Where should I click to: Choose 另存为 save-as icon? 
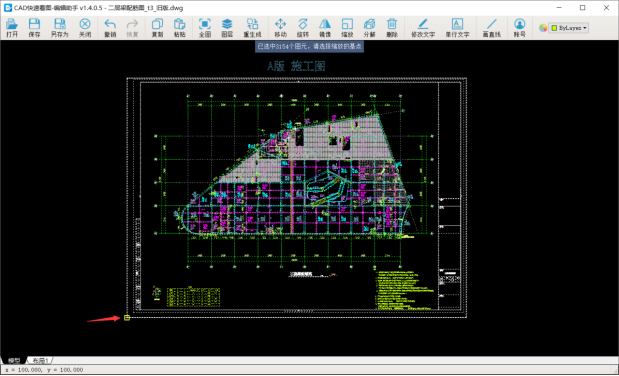(60, 28)
